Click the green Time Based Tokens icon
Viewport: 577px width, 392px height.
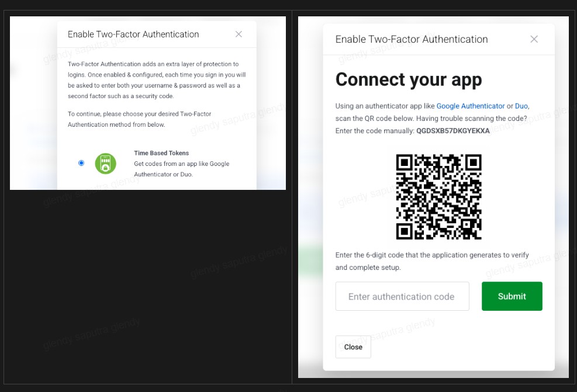[106, 164]
